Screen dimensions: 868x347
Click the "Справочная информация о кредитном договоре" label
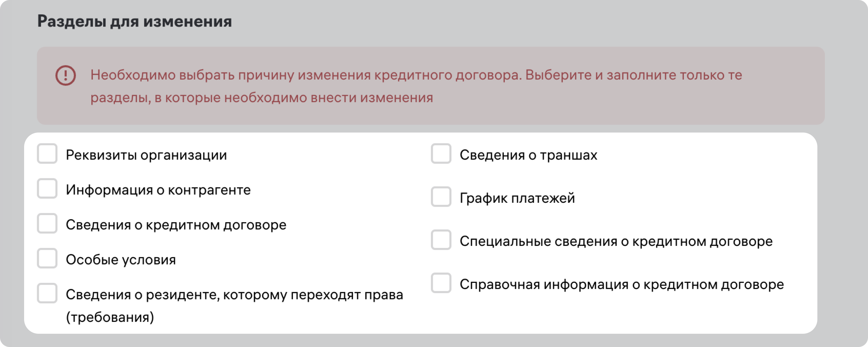(x=622, y=284)
